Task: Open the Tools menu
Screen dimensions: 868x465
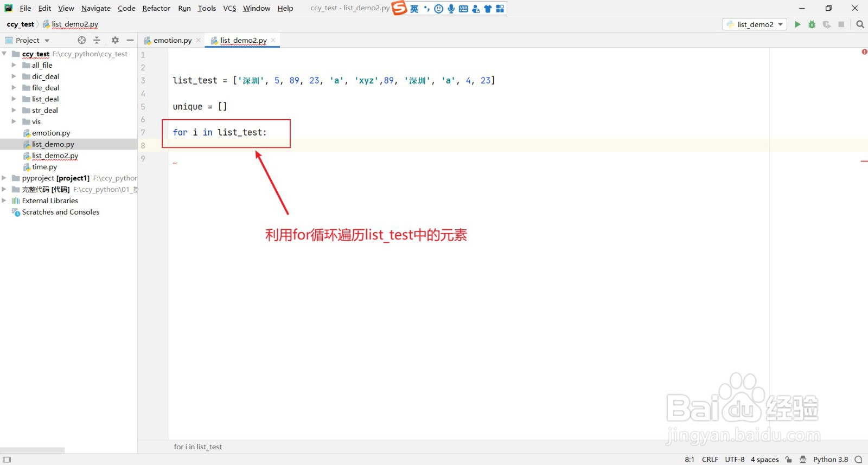Action: pyautogui.click(x=207, y=8)
